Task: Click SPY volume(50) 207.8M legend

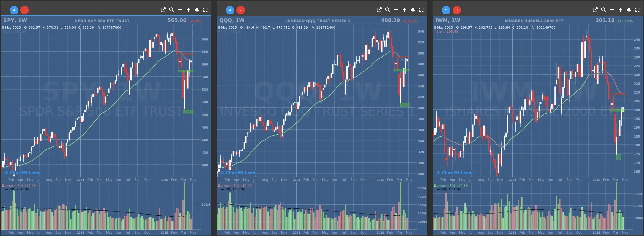Action: click(19, 186)
